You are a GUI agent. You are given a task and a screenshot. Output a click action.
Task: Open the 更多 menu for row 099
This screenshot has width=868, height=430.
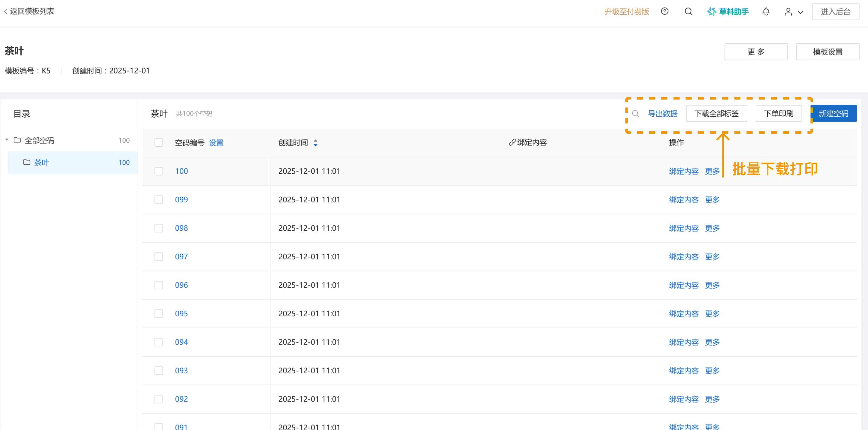(x=712, y=200)
